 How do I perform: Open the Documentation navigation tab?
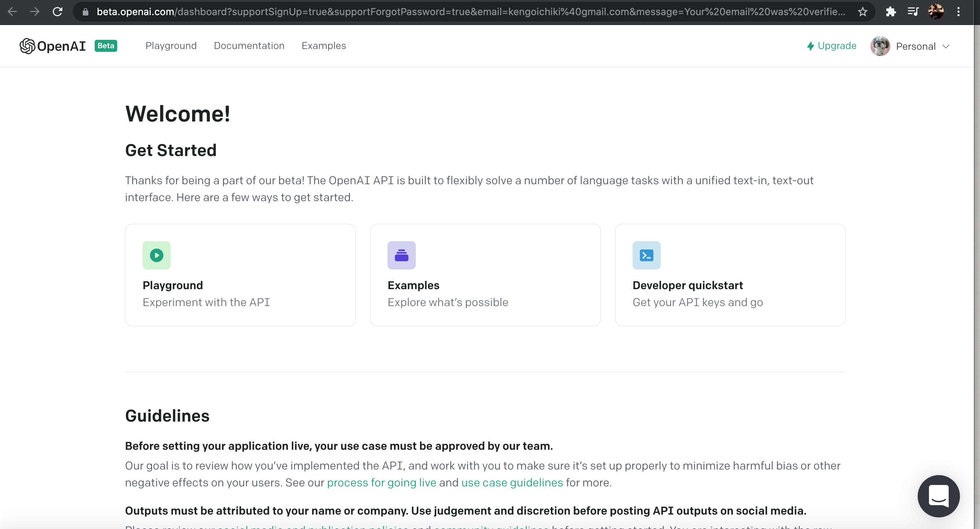click(x=249, y=46)
